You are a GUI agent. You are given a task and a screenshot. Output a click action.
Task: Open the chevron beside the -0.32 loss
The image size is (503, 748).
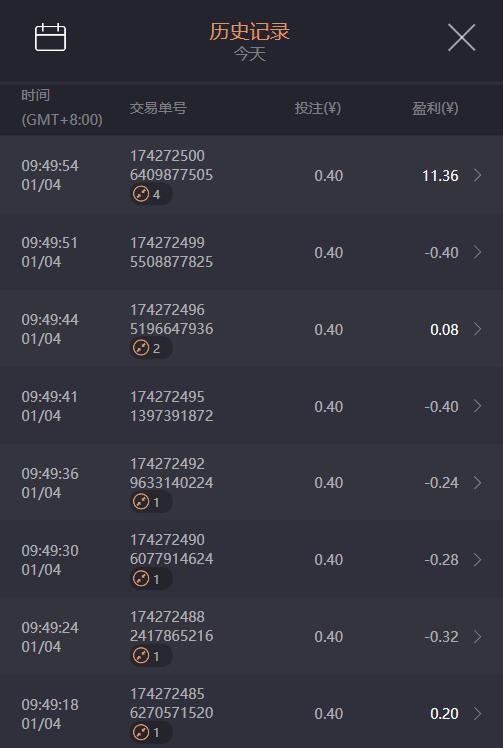(x=477, y=636)
